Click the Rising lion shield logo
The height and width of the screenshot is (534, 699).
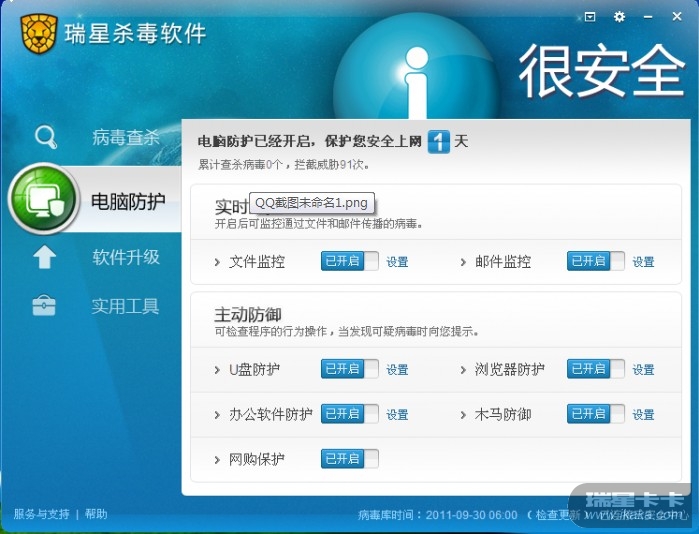39,33
